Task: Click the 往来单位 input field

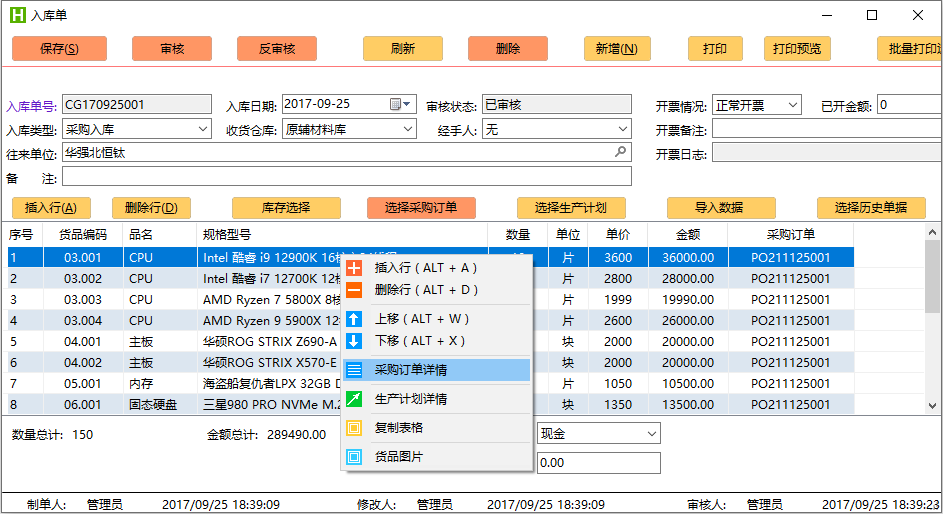Action: [x=347, y=153]
